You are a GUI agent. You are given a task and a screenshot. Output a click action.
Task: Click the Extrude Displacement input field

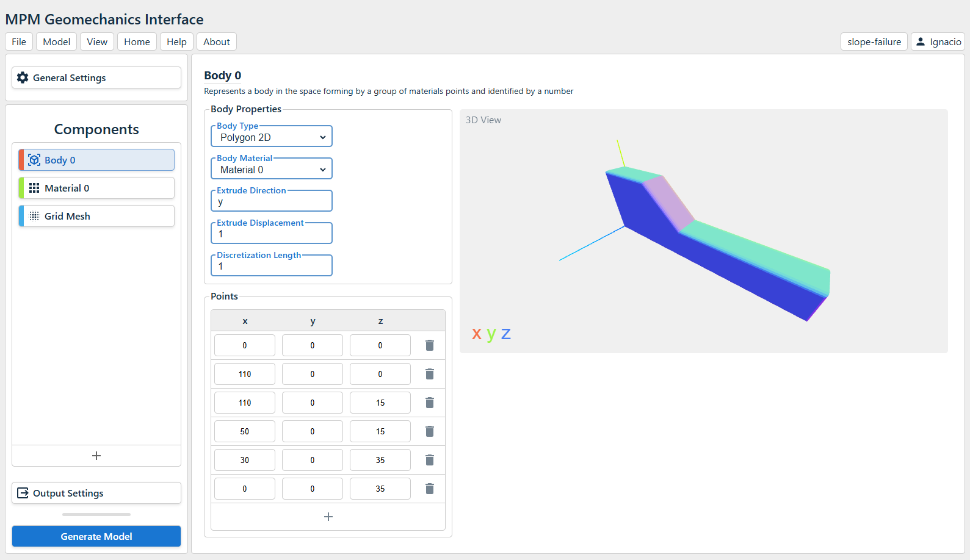(272, 234)
